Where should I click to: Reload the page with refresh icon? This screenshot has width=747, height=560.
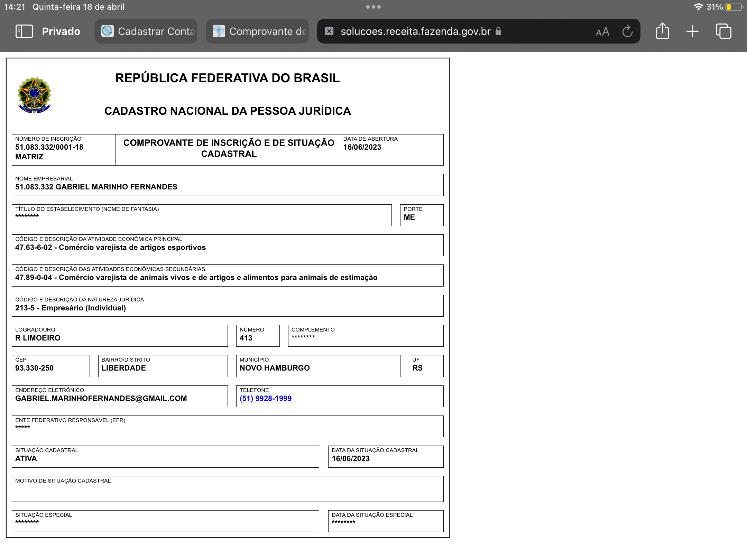click(x=627, y=31)
